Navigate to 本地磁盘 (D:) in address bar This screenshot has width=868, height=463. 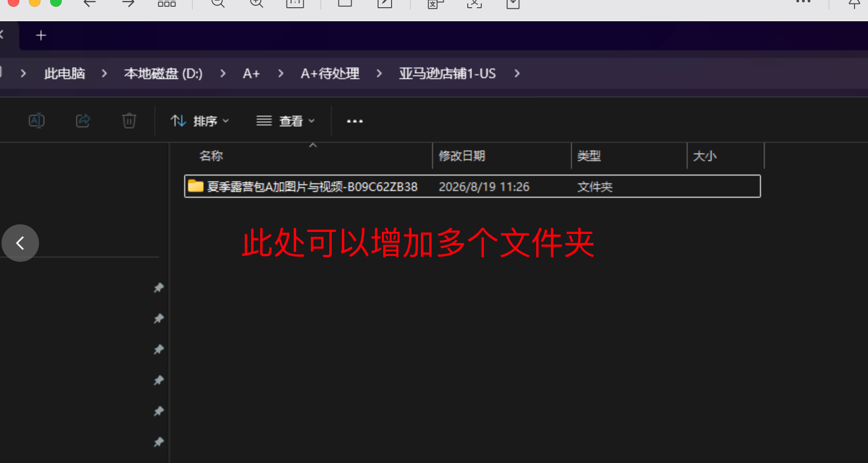[163, 73]
